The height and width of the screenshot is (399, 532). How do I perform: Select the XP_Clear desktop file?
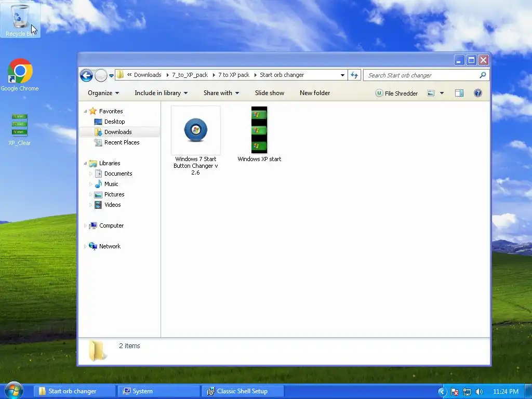[19, 129]
